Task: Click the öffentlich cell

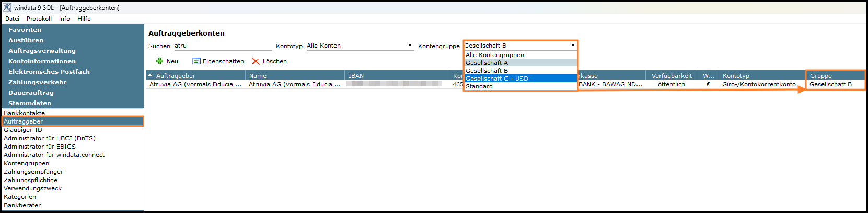Action: tap(672, 84)
